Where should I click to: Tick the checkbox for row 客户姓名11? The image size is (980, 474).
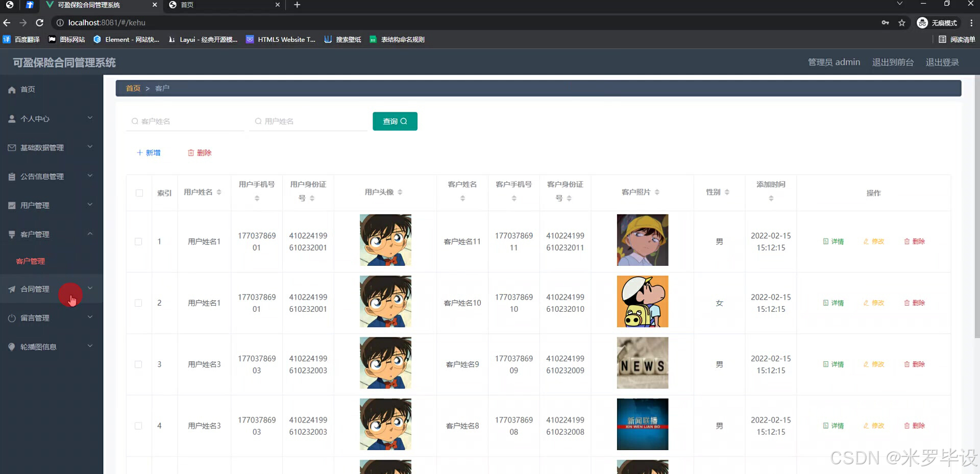pyautogui.click(x=138, y=242)
